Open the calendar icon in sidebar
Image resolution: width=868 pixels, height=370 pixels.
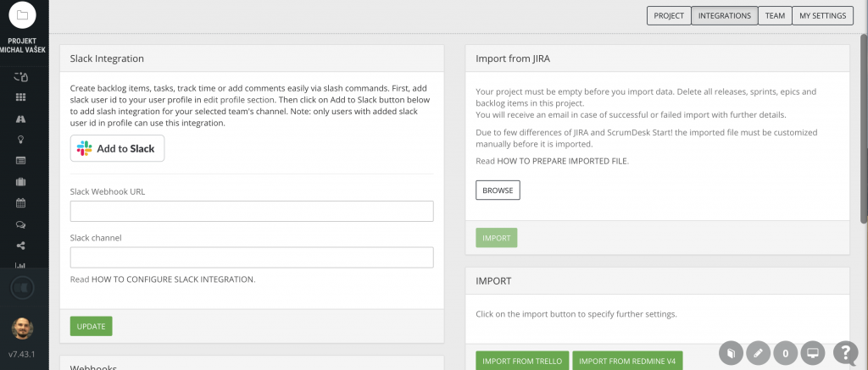21,203
